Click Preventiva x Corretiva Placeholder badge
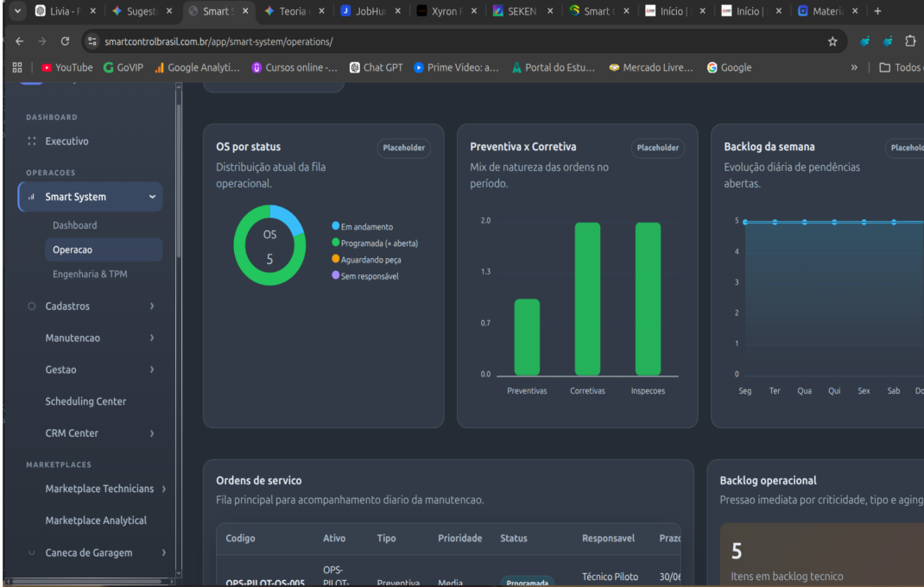The image size is (924, 587). pyautogui.click(x=658, y=148)
